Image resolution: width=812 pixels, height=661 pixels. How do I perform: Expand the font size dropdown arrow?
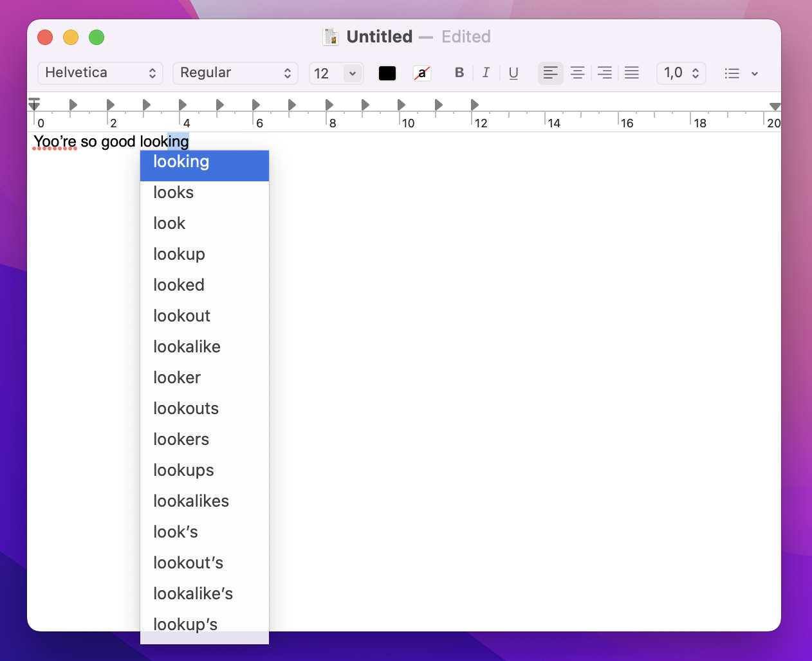[x=353, y=73]
